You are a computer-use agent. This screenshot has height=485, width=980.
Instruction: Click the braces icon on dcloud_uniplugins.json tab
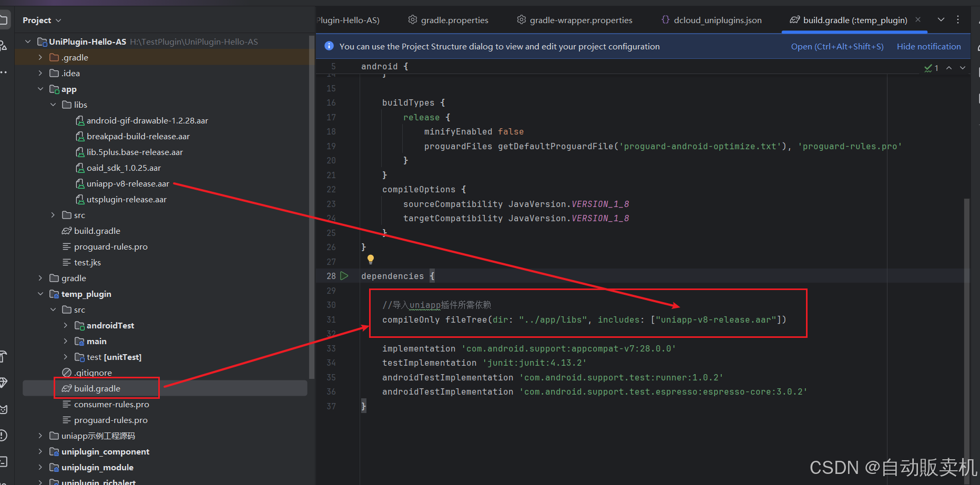[x=666, y=19]
